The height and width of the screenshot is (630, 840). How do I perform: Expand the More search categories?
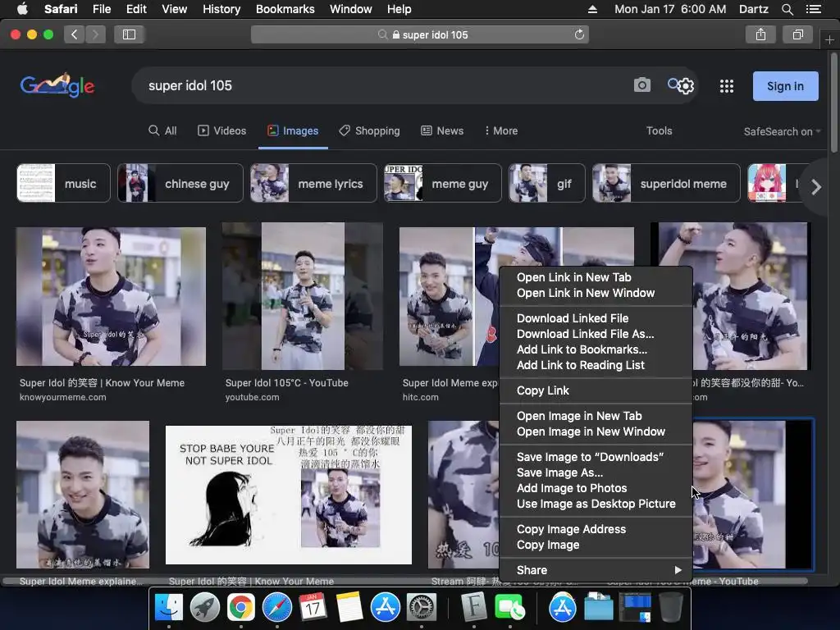click(501, 130)
